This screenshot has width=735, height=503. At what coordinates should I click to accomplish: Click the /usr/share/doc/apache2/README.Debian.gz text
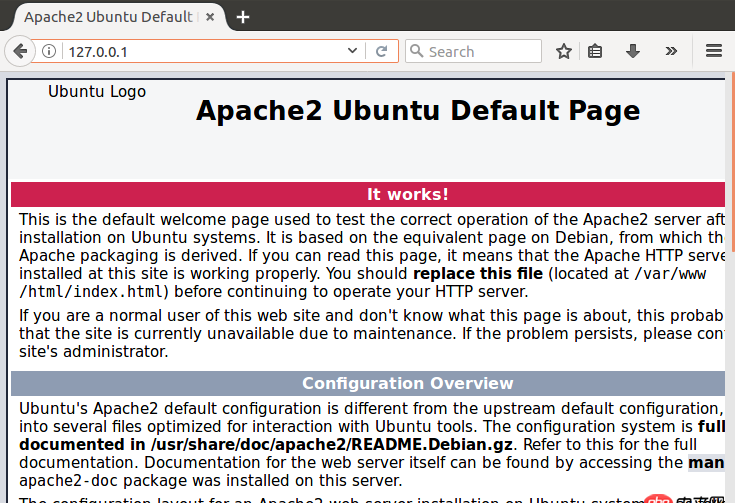coord(331,444)
